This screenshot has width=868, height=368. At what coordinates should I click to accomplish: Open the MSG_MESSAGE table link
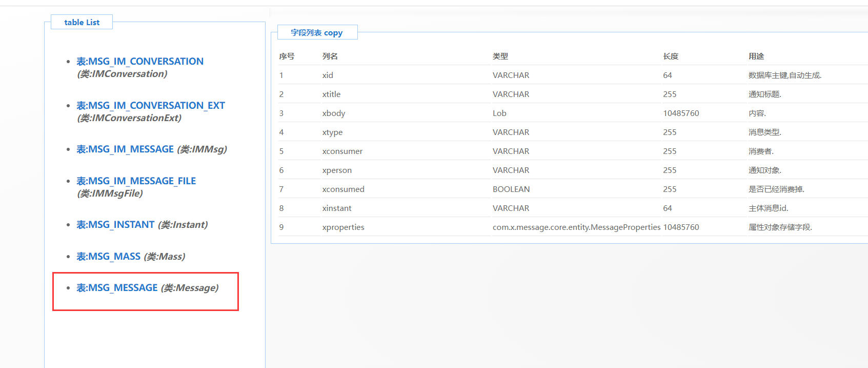click(x=117, y=288)
